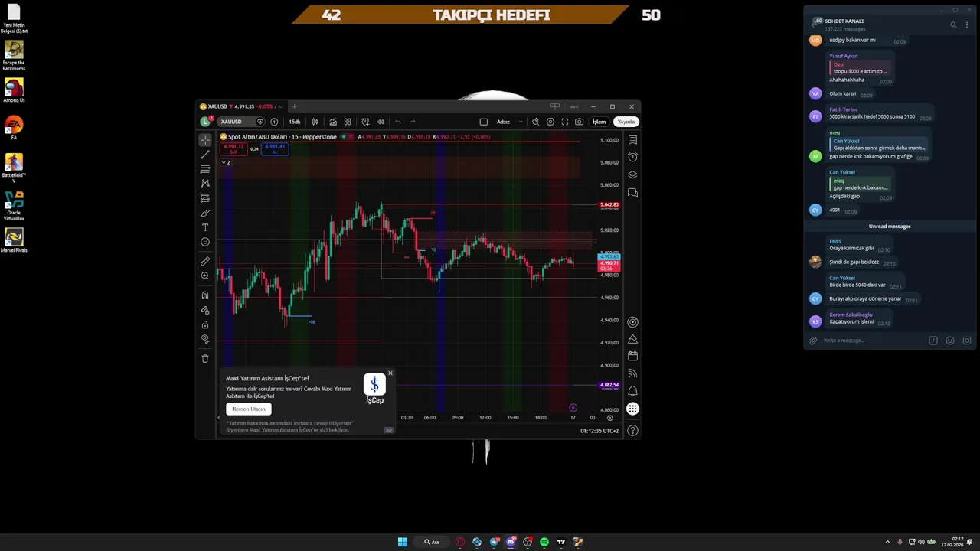
Task: Open the apps grid icon in right sidebar
Action: click(632, 409)
